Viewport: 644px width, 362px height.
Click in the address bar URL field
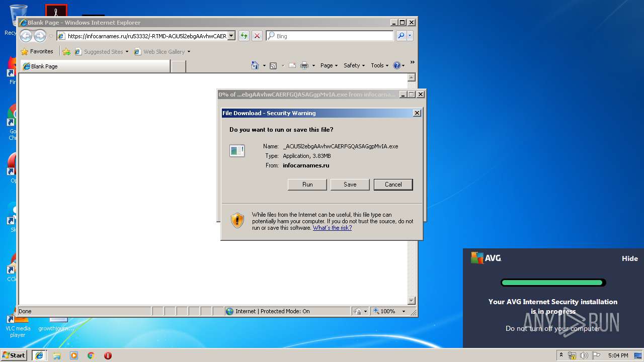coord(146,36)
